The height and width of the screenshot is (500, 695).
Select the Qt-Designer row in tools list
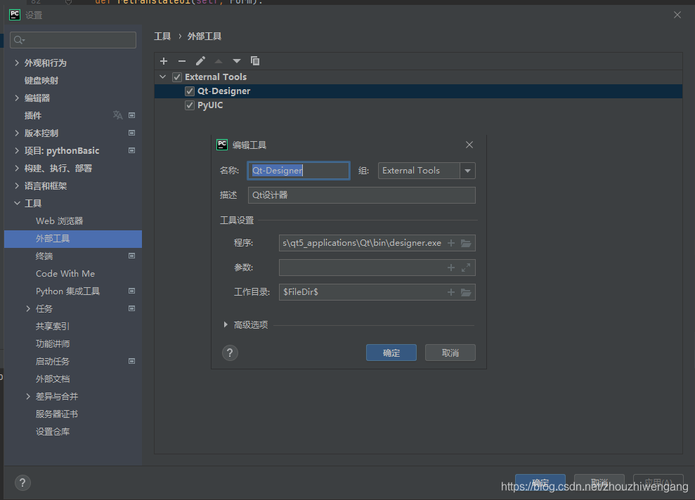pyautogui.click(x=418, y=91)
